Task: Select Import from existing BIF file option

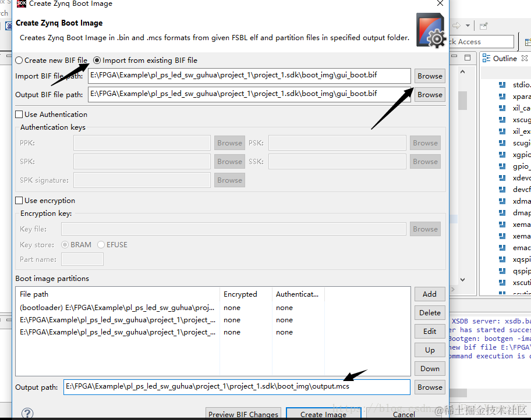Action: coord(97,60)
